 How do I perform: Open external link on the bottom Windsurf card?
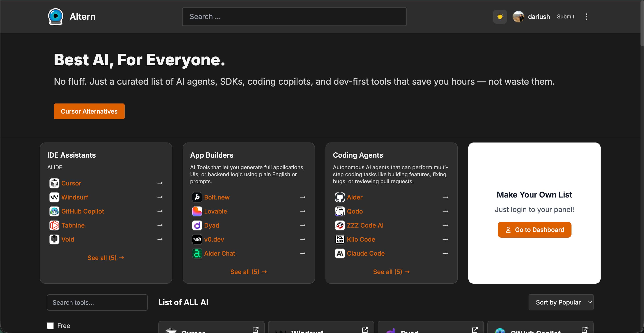(365, 330)
